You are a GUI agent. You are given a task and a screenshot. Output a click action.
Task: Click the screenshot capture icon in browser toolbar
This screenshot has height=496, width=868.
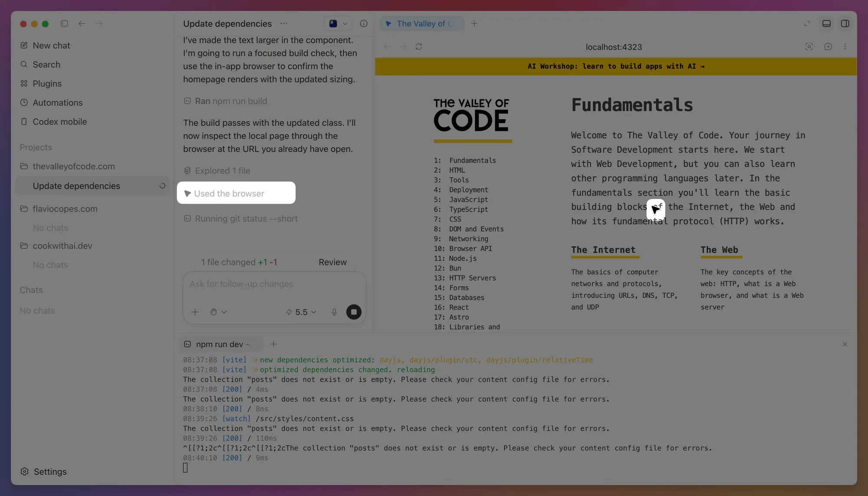click(809, 47)
